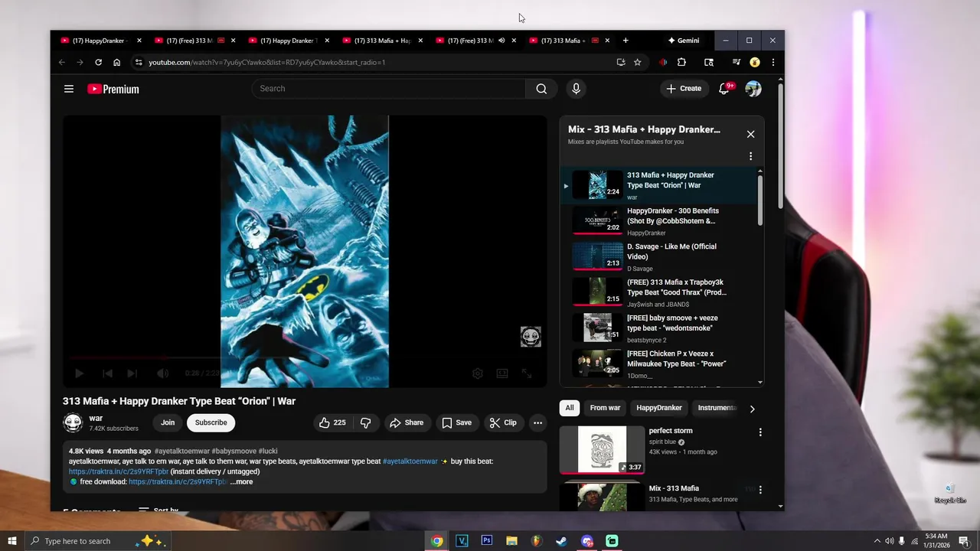Open more actions menu beside Clip
The height and width of the screenshot is (551, 980).
[x=537, y=422]
